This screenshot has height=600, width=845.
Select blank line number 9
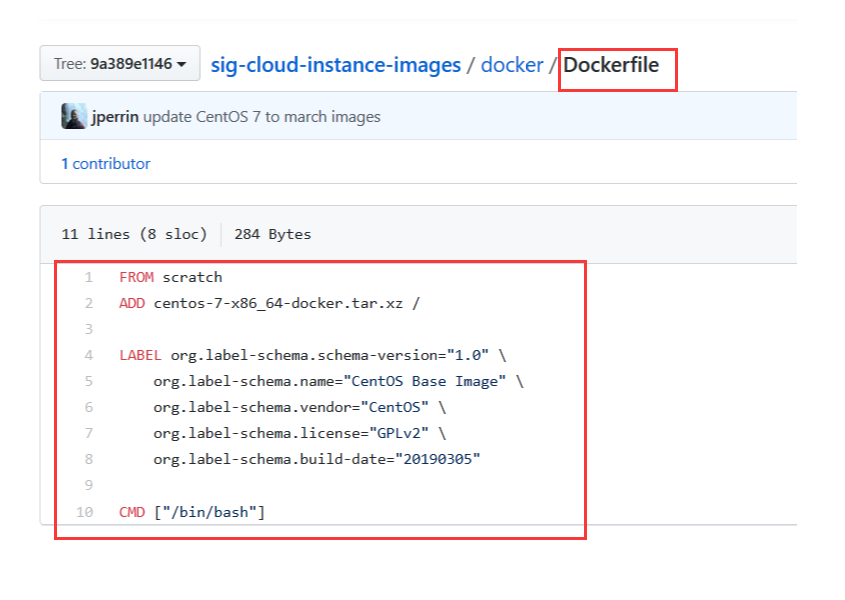click(x=89, y=485)
